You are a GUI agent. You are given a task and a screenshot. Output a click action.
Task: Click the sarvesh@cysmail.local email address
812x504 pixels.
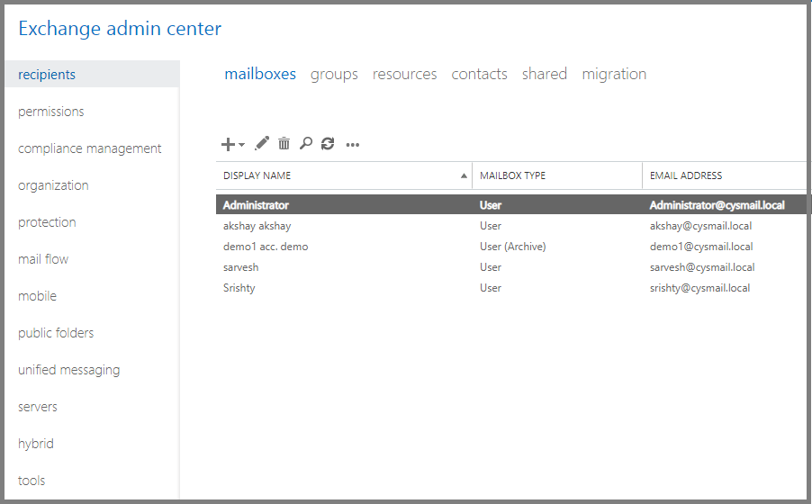point(702,267)
